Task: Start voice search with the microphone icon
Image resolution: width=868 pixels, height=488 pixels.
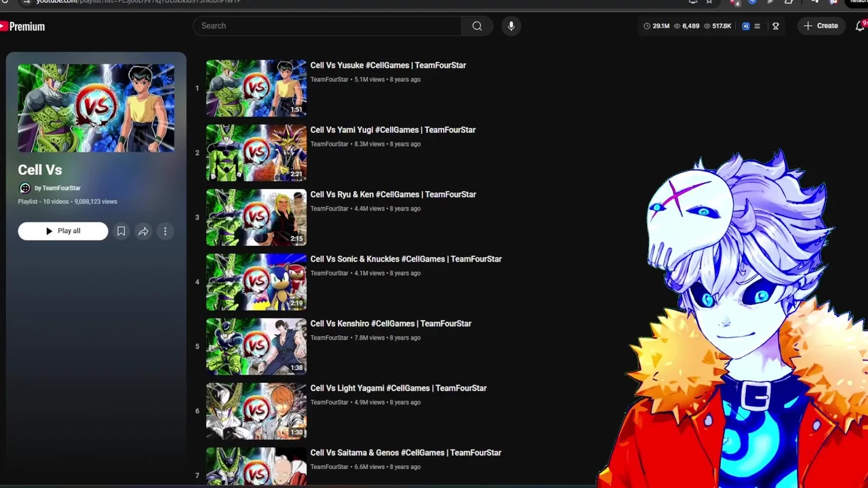Action: [511, 26]
